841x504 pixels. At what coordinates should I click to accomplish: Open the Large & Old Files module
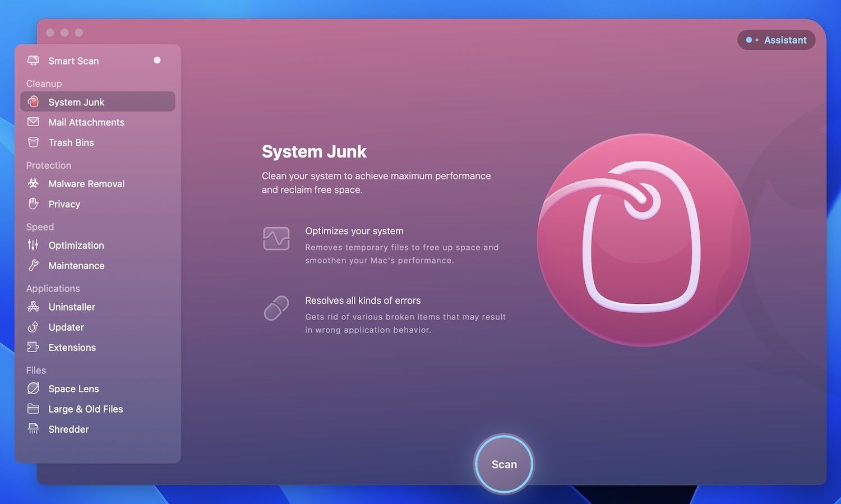coord(85,409)
